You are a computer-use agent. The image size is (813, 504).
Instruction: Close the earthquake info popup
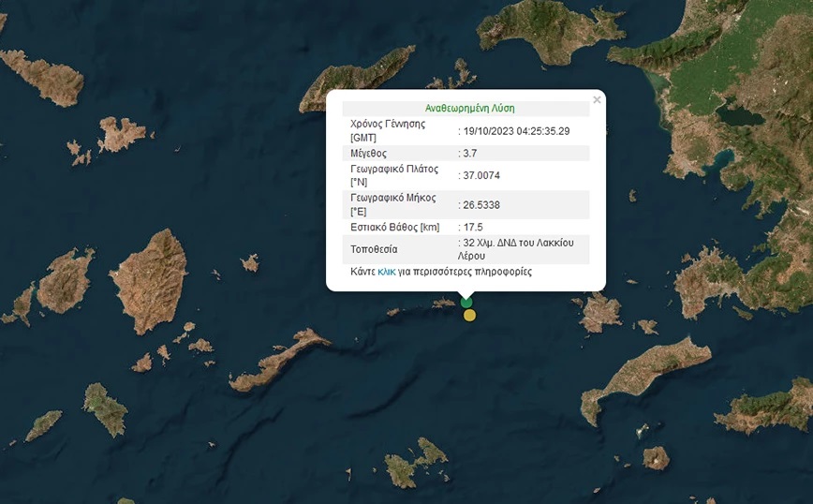click(x=597, y=99)
